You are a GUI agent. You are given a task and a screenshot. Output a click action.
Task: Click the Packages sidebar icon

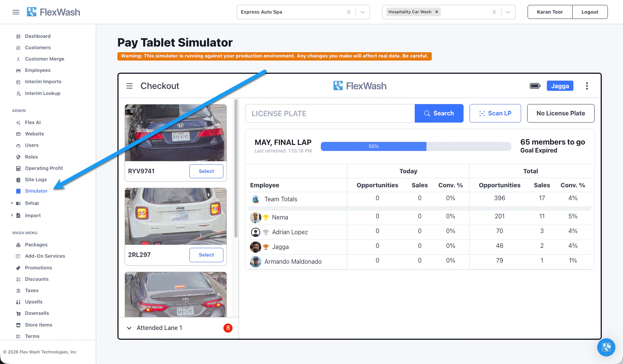(x=18, y=245)
